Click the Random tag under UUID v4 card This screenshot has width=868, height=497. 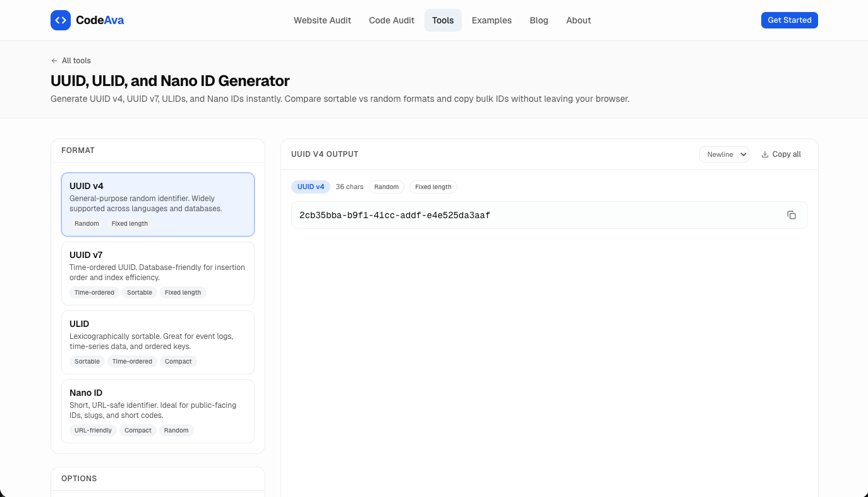click(x=87, y=224)
